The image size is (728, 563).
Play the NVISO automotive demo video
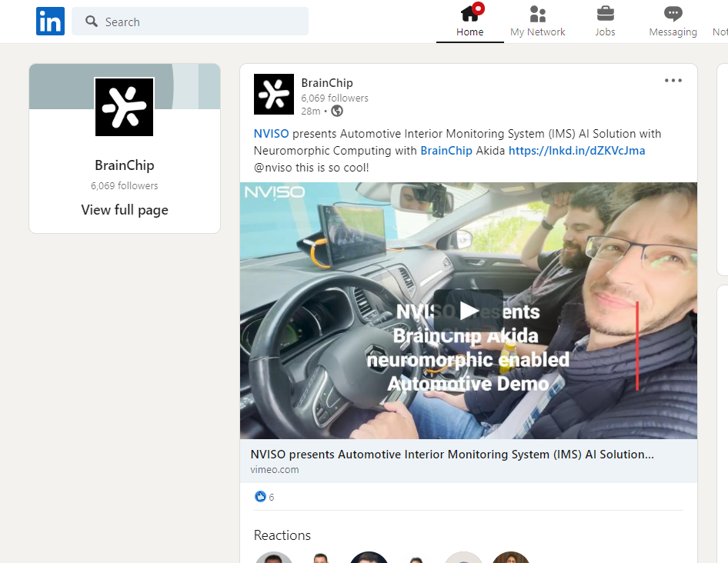click(468, 310)
